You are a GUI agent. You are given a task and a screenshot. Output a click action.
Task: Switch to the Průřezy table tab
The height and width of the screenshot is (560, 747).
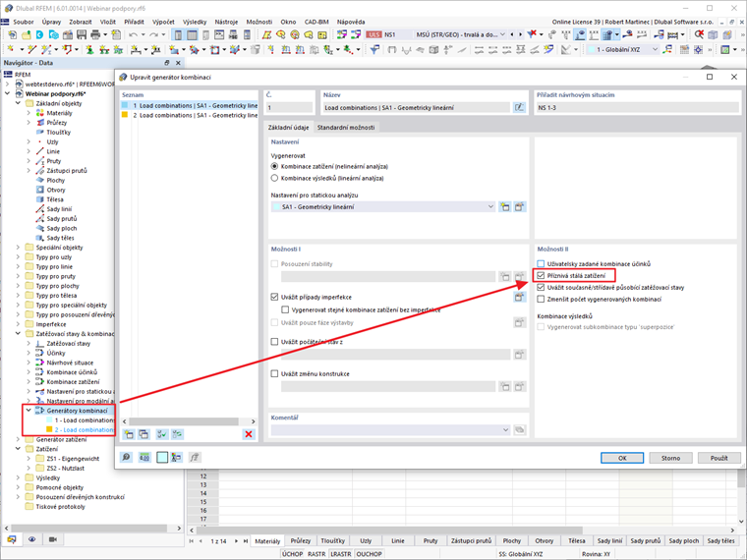[301, 541]
